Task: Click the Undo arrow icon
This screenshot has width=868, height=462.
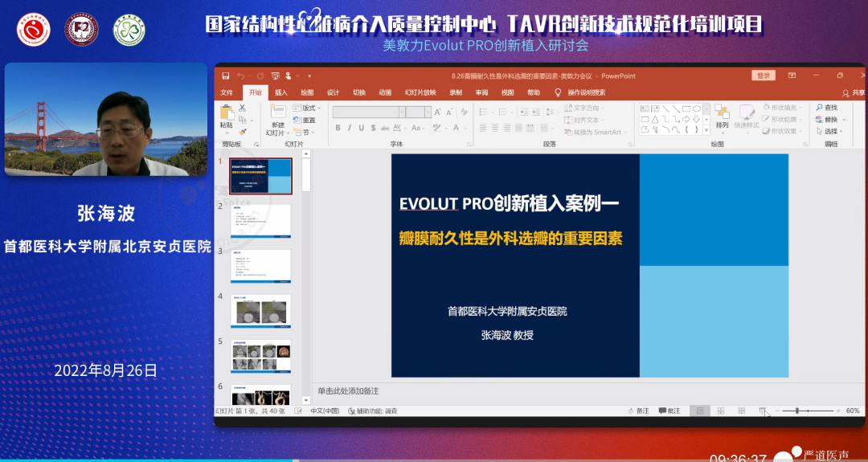Action: coord(240,76)
